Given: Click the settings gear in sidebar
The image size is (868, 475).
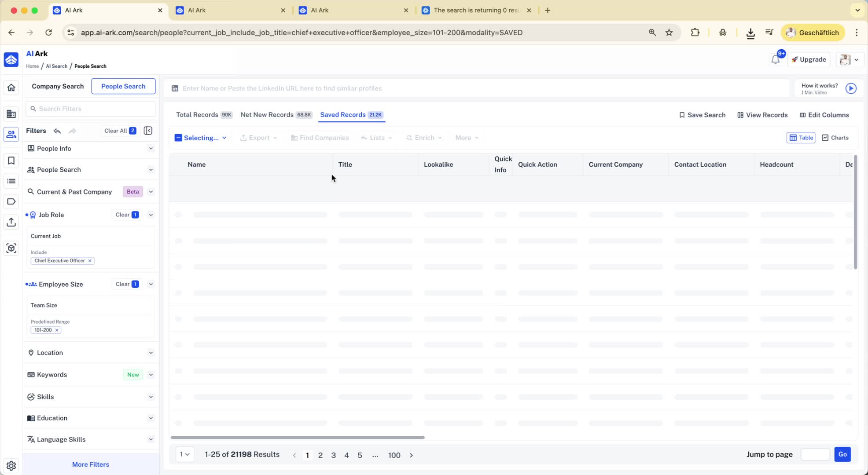Looking at the screenshot, I should point(11,465).
